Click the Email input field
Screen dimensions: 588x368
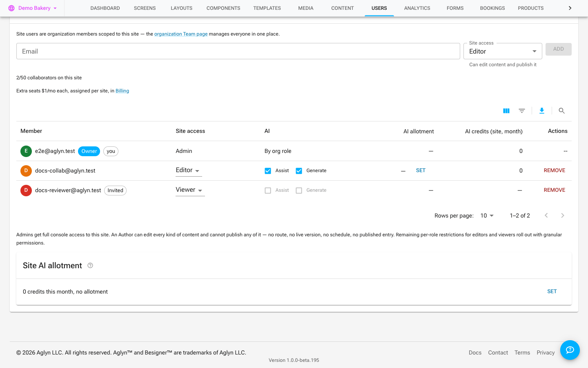(x=238, y=51)
